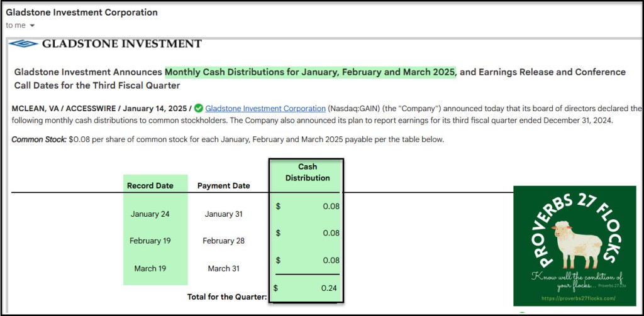644x316 pixels.
Task: Click the March 31 payment date
Action: [x=223, y=269]
